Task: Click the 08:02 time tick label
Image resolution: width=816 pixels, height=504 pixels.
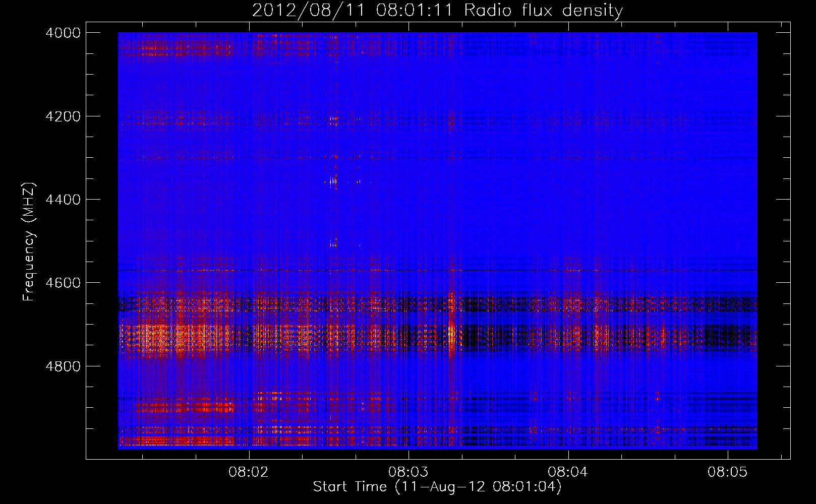Action: pos(249,472)
